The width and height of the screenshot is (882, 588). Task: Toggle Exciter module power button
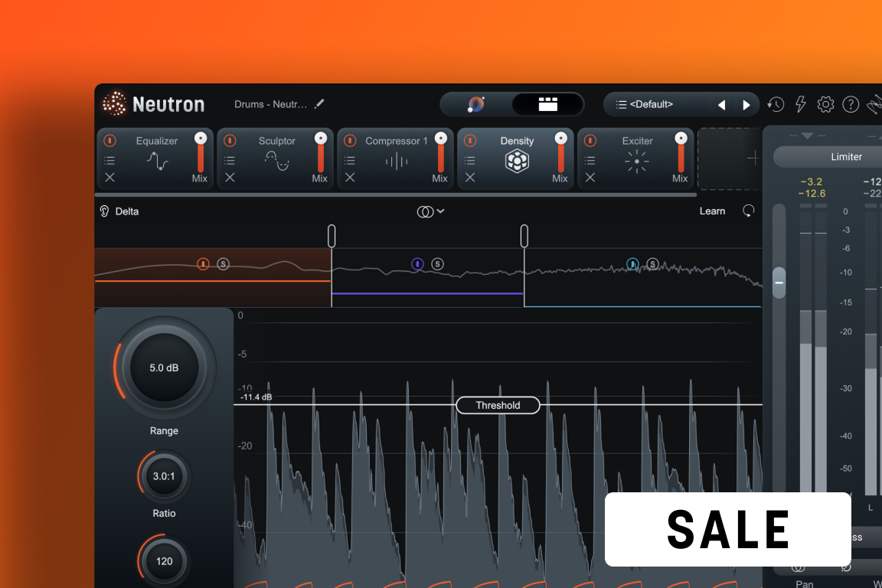[x=590, y=140]
